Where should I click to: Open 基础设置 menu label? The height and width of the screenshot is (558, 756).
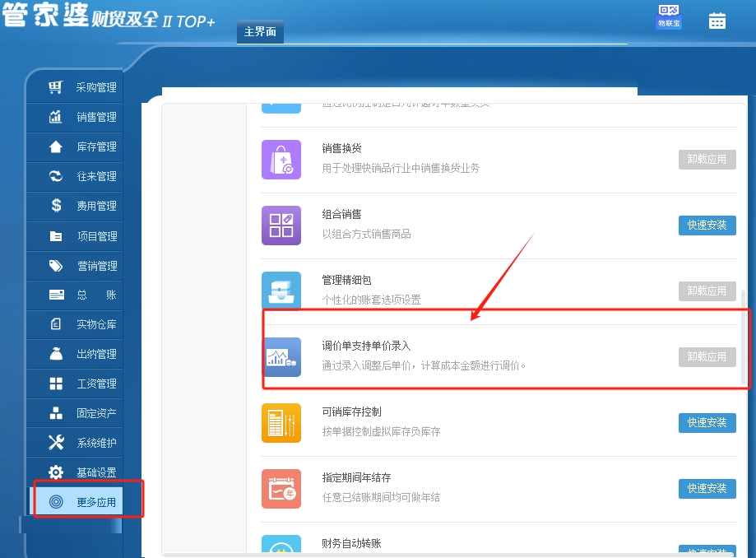click(x=96, y=472)
